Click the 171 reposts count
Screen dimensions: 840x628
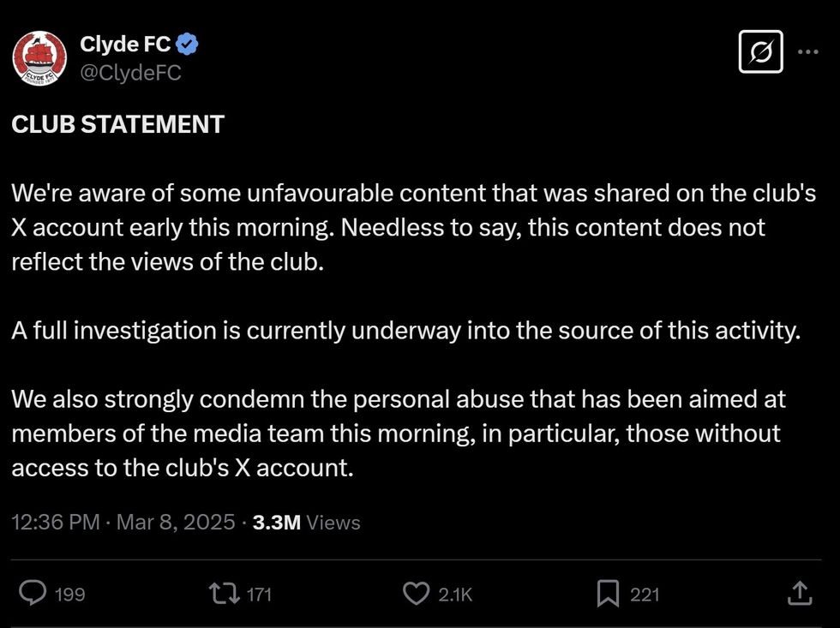[259, 594]
